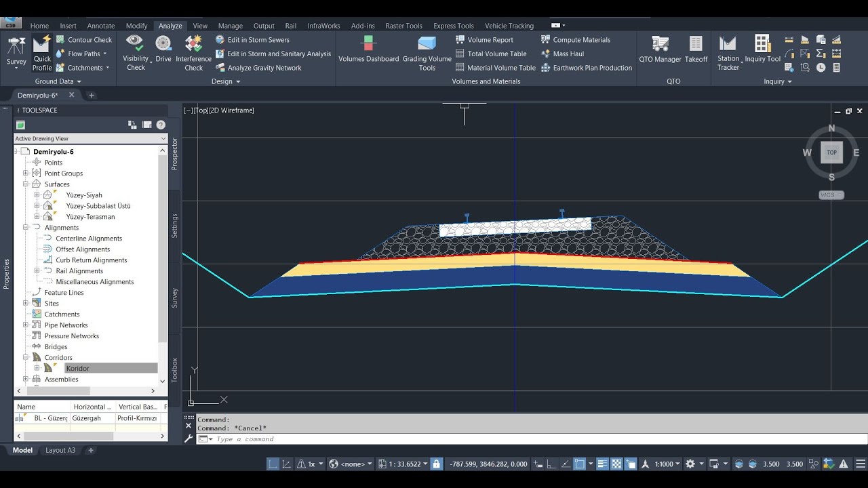
Task: Open Grading Volume Tools
Action: pyautogui.click(x=427, y=53)
